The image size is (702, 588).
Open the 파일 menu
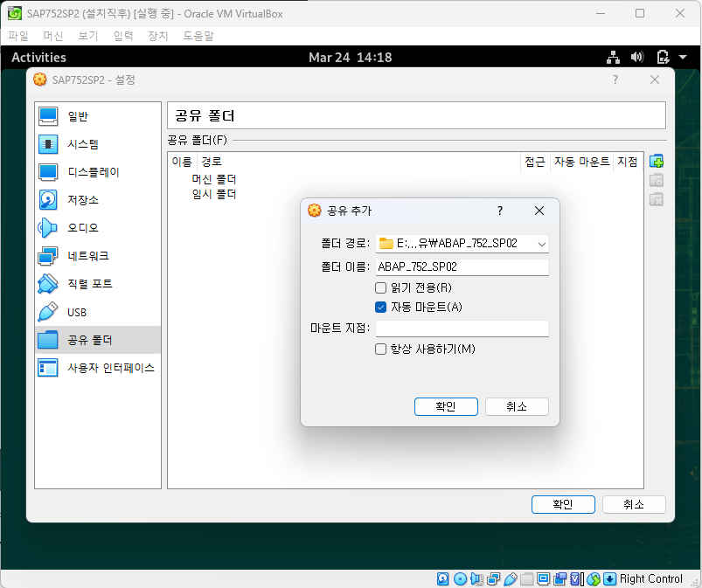pyautogui.click(x=17, y=36)
